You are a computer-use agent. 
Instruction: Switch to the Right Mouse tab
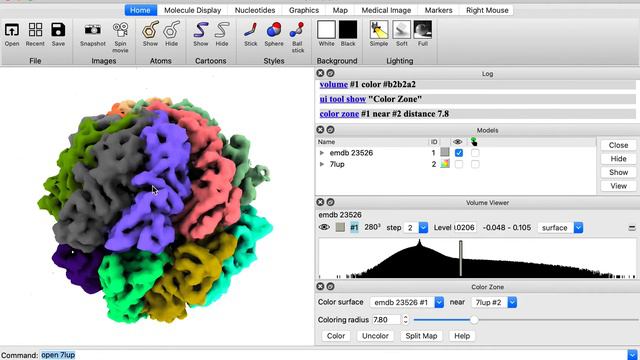(487, 10)
